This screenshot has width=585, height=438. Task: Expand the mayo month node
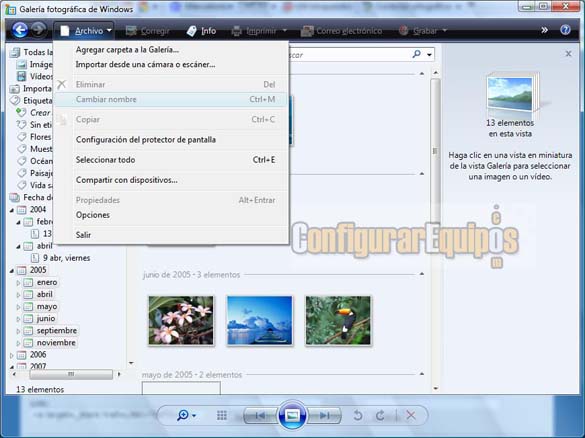pos(18,307)
